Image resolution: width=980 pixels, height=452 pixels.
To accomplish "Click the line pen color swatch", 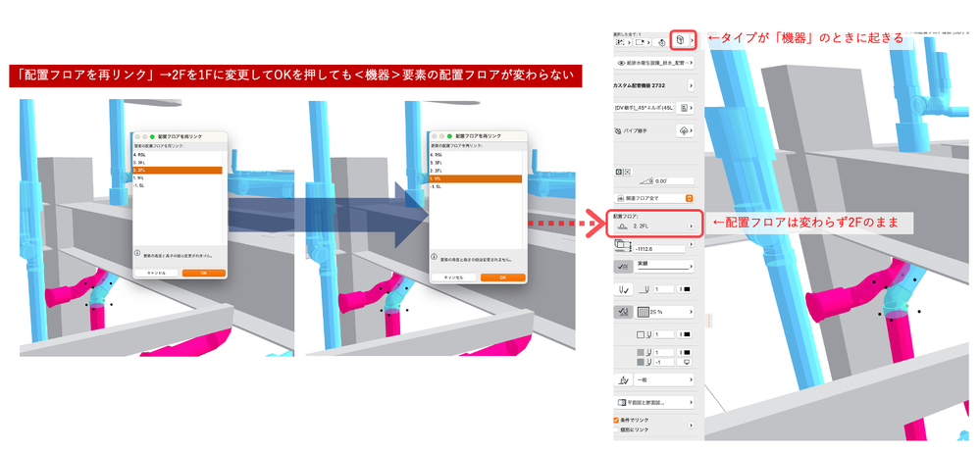I will pyautogui.click(x=685, y=289).
